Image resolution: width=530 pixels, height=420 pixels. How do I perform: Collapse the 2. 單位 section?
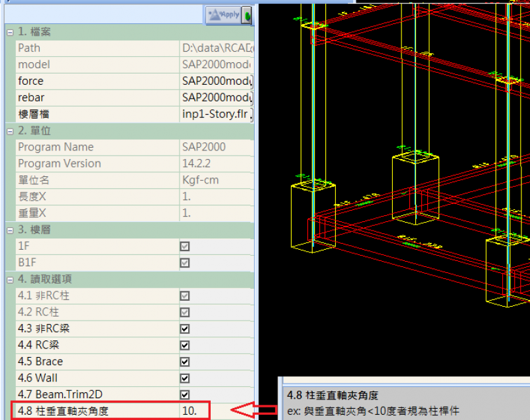[10, 131]
